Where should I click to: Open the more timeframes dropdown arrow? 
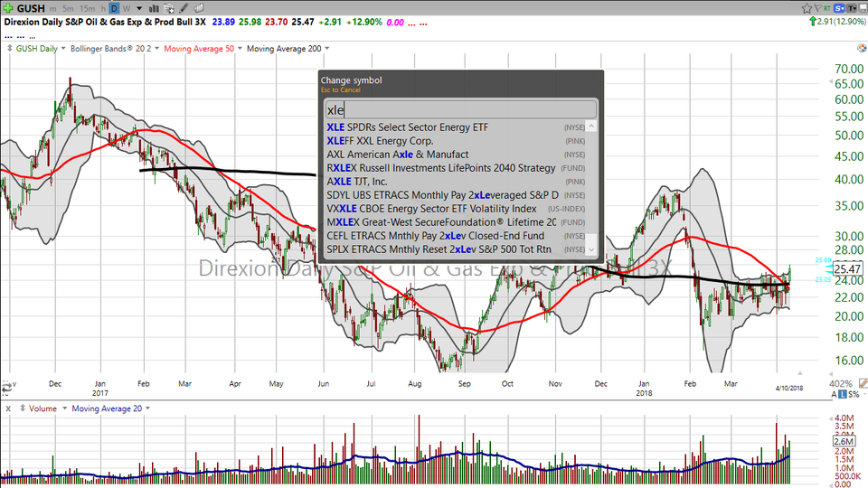[x=139, y=8]
